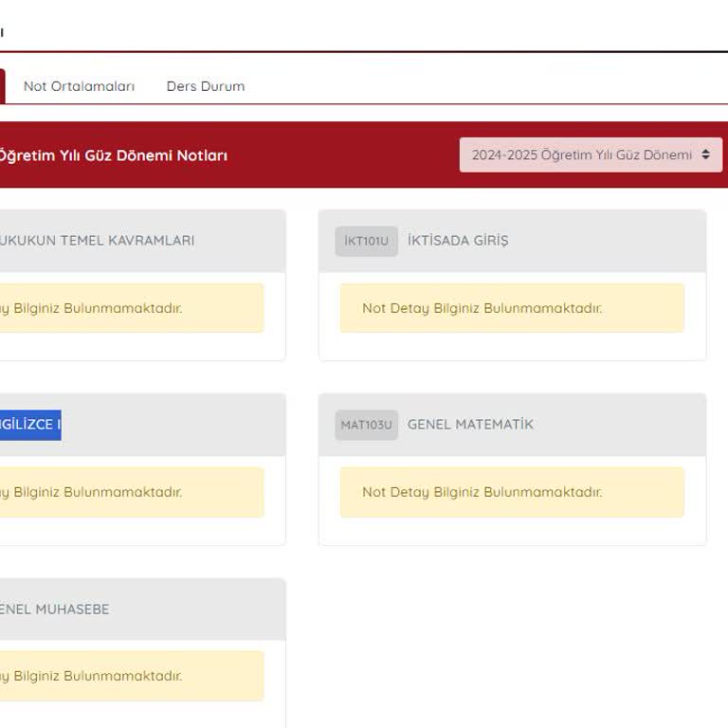This screenshot has width=728, height=728.
Task: Click the HUKUKUN TEMEL KAVRAMLARI course heading
Action: (x=97, y=241)
